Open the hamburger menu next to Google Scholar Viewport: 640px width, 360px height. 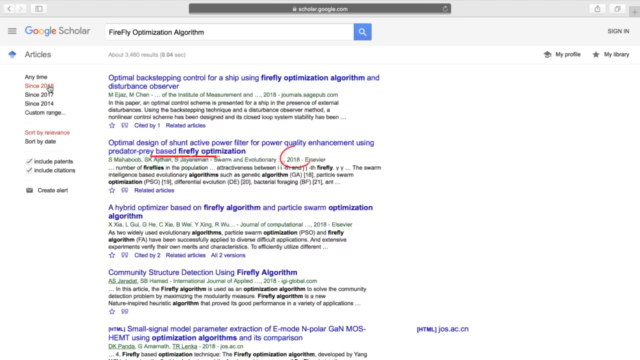12,31
